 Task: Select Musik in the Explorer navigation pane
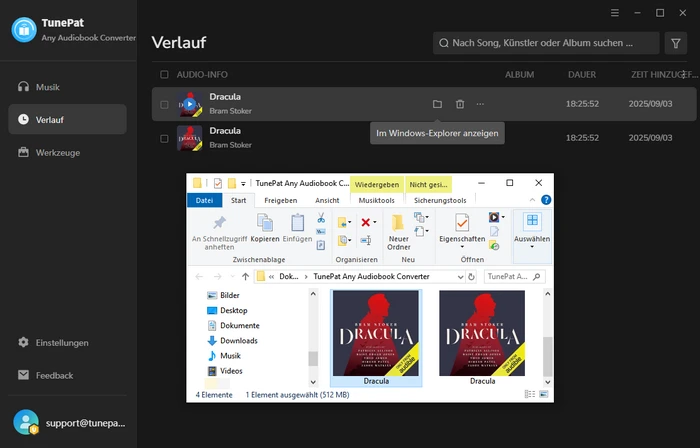click(x=224, y=356)
